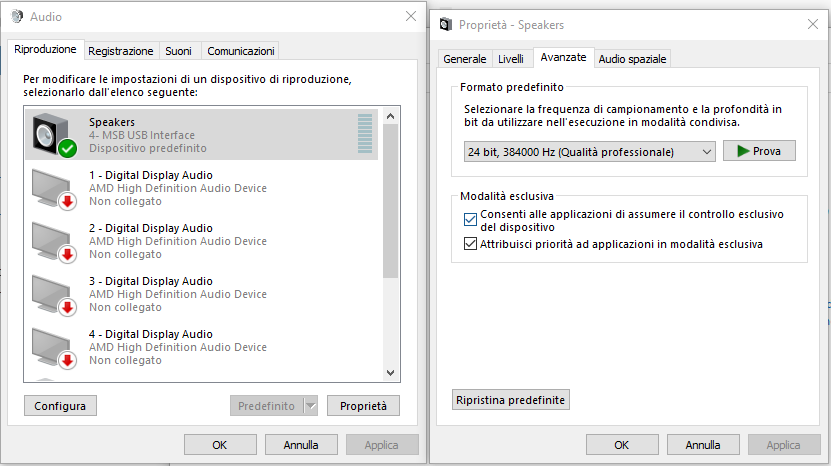The height and width of the screenshot is (466, 831).
Task: Click the Proprietà - Speakers title bar icon
Action: click(x=445, y=23)
